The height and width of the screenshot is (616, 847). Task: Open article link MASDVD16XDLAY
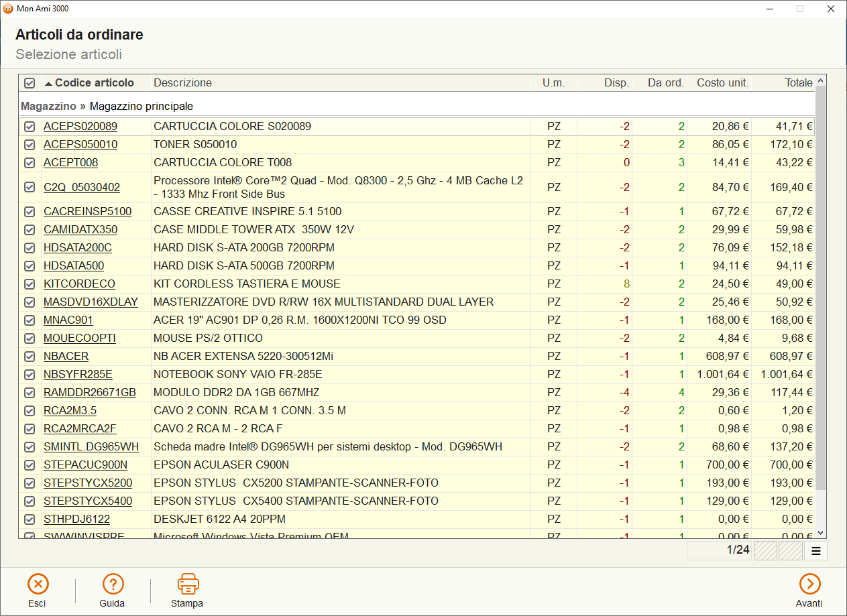(91, 302)
